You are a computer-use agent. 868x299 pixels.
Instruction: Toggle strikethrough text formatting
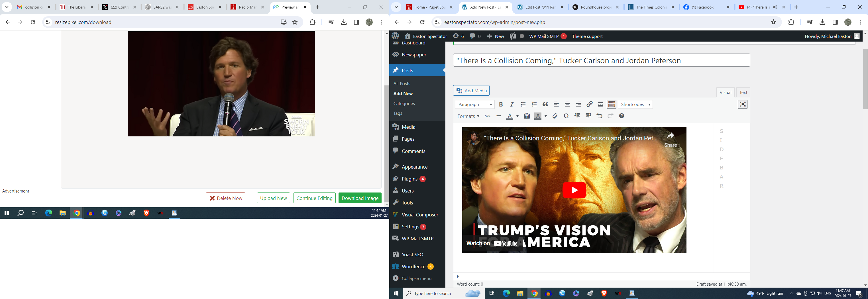click(x=487, y=116)
